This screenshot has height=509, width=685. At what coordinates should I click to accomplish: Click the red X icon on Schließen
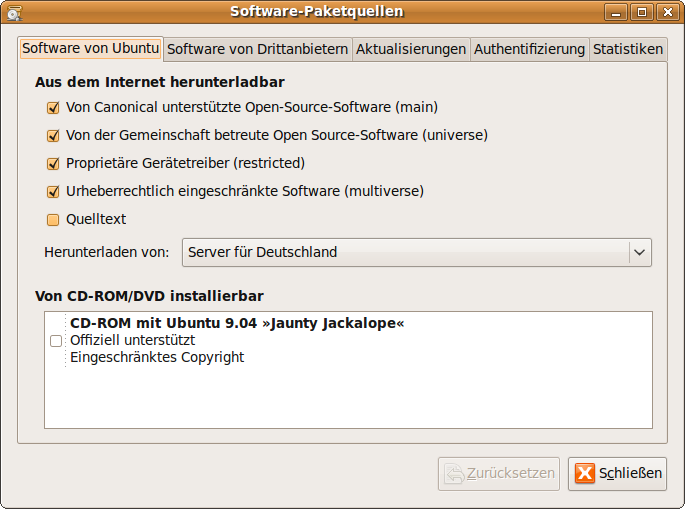tap(585, 473)
